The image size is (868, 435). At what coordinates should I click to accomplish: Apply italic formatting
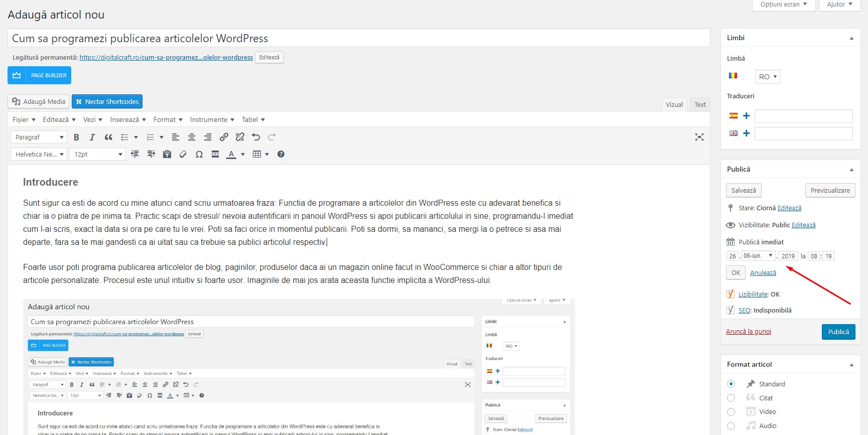[92, 137]
